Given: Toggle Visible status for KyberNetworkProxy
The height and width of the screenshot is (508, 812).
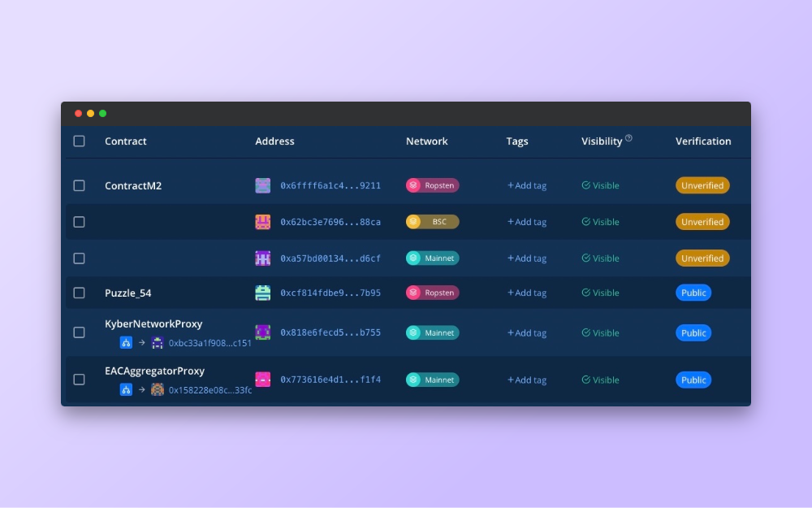Looking at the screenshot, I should pyautogui.click(x=601, y=332).
